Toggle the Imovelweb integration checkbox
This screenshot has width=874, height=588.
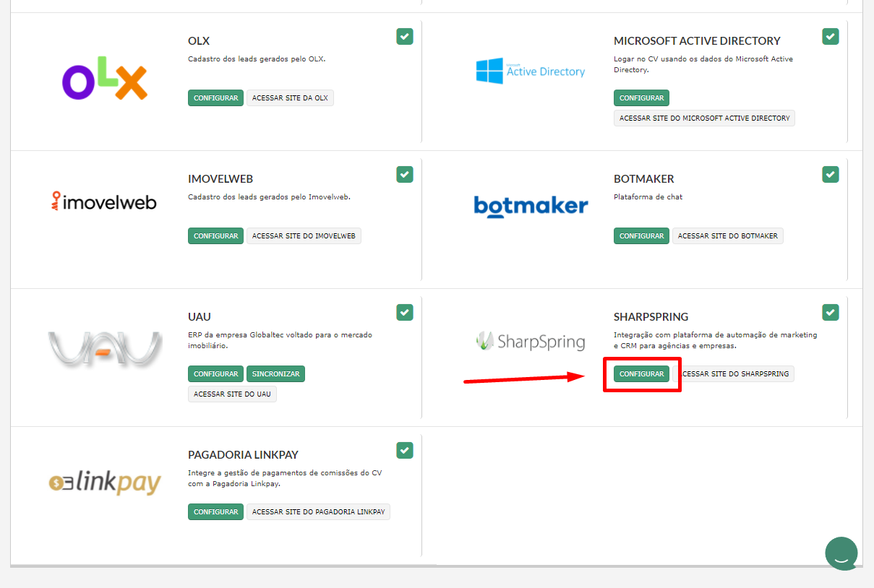coord(405,174)
